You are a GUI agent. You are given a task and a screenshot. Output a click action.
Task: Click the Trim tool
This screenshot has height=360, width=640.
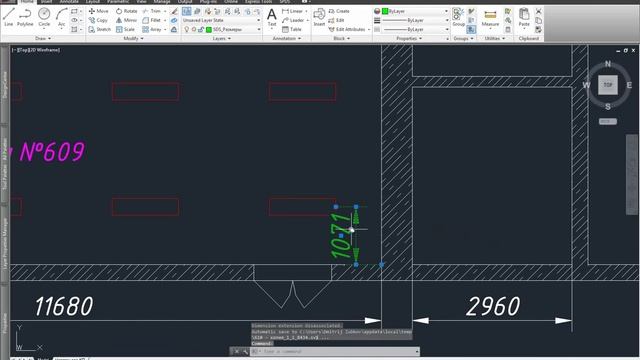pos(152,11)
